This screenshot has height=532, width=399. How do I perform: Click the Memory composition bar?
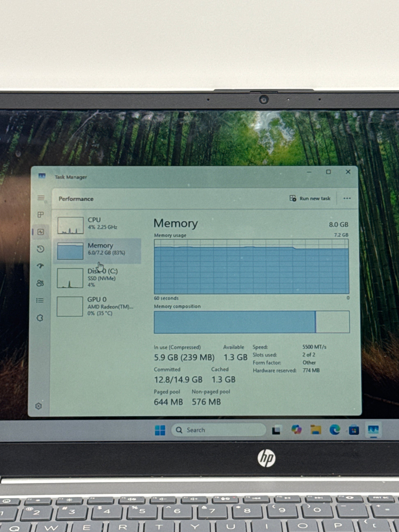252,322
